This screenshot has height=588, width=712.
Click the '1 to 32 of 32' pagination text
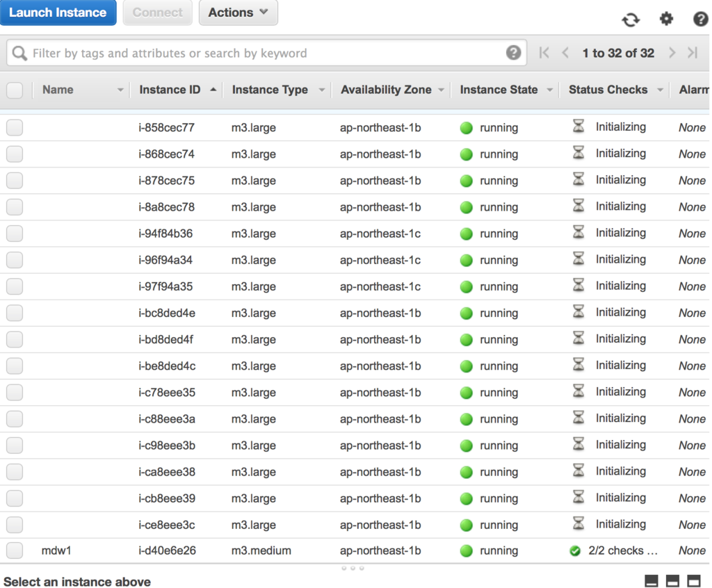coord(618,53)
